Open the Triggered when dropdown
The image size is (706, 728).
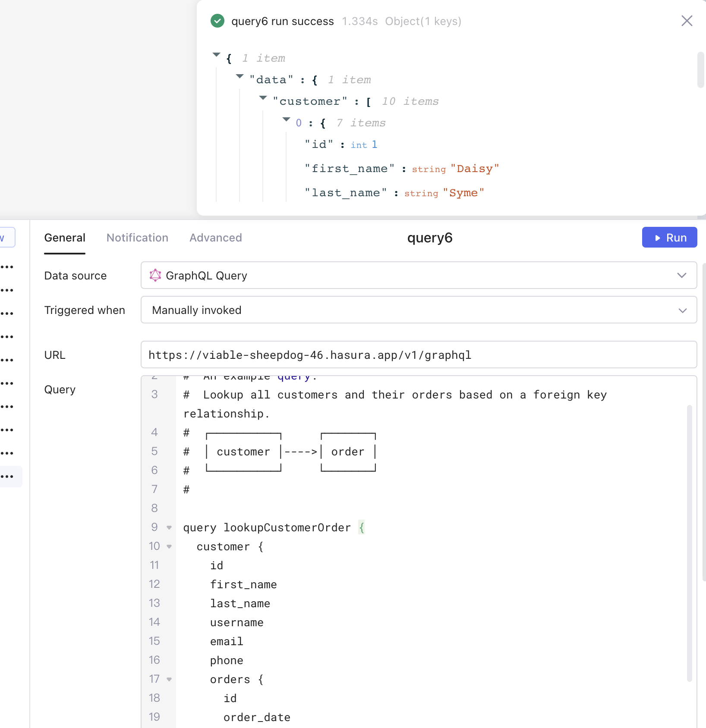[682, 310]
